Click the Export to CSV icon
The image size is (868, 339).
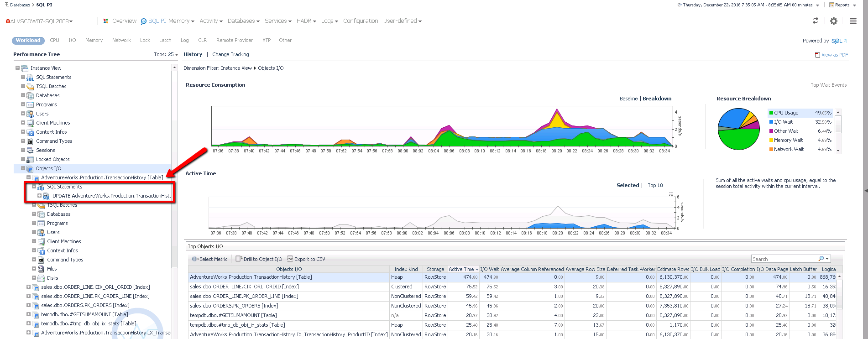(x=290, y=259)
